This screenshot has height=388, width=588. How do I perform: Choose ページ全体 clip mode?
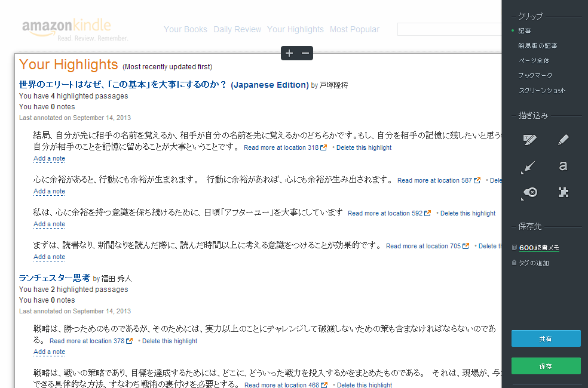click(x=534, y=61)
